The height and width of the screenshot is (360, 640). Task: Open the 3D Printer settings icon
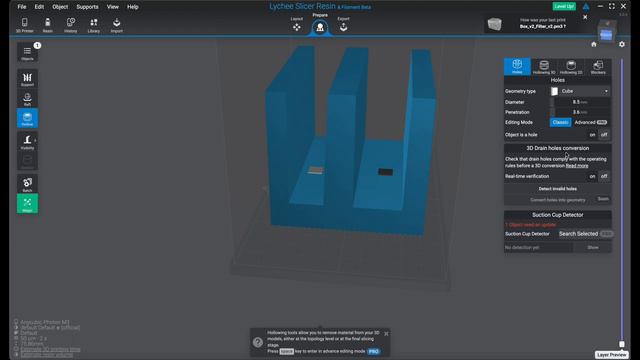24,24
